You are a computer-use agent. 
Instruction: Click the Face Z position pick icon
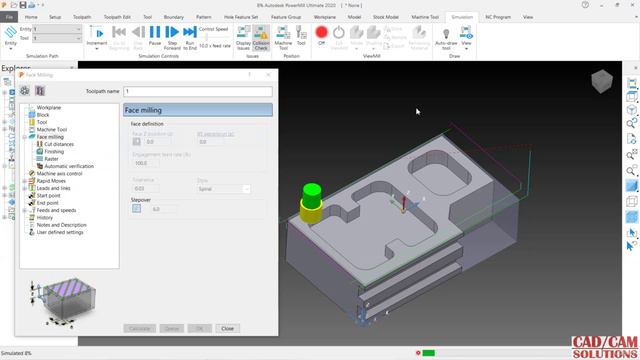136,142
